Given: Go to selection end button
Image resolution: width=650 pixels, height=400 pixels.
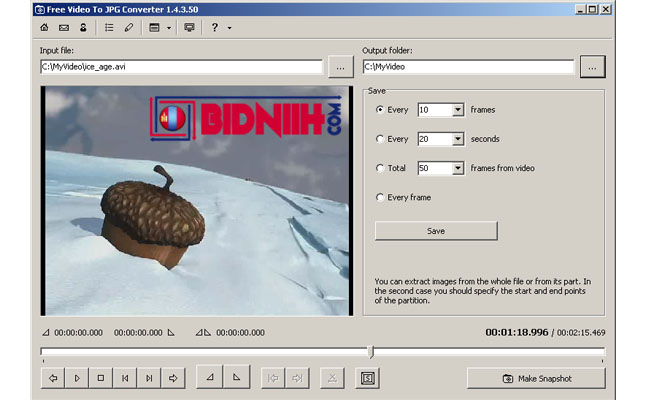Looking at the screenshot, I should pos(297,378).
